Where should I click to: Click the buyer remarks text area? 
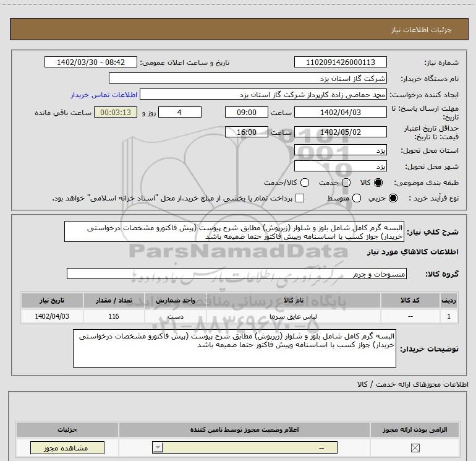coord(234,348)
